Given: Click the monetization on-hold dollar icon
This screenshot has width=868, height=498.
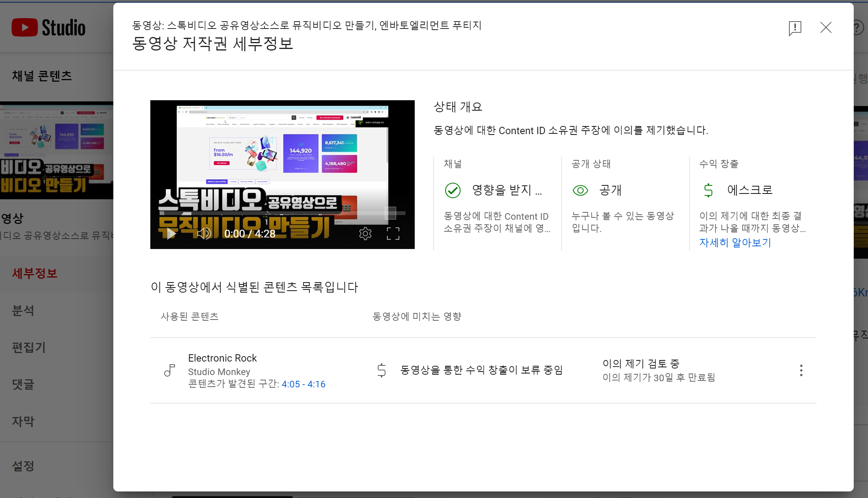Looking at the screenshot, I should click(x=381, y=370).
